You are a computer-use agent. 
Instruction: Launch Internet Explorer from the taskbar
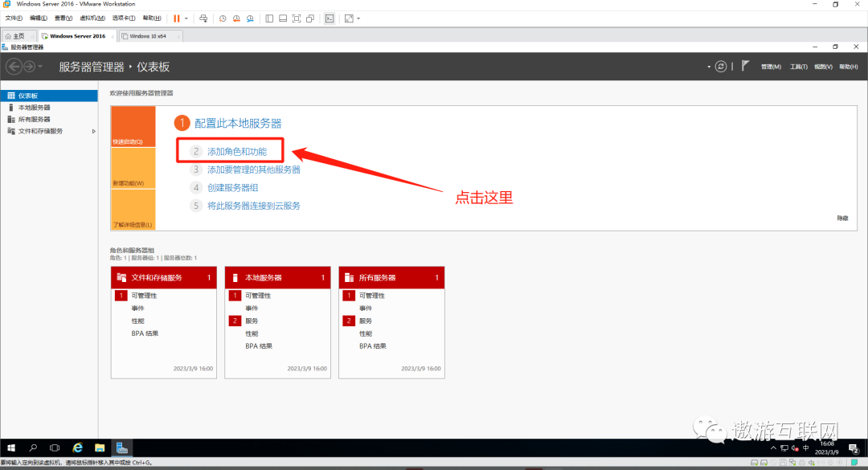click(77, 448)
